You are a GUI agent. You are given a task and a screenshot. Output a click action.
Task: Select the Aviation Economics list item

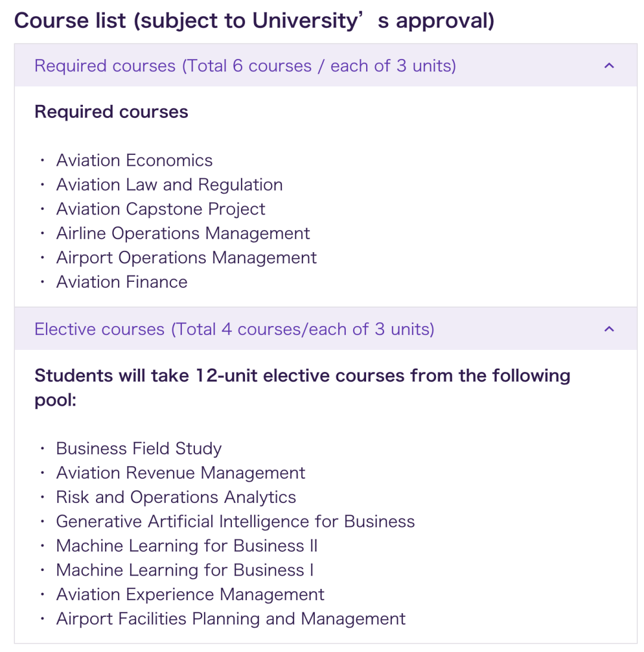coord(134,160)
